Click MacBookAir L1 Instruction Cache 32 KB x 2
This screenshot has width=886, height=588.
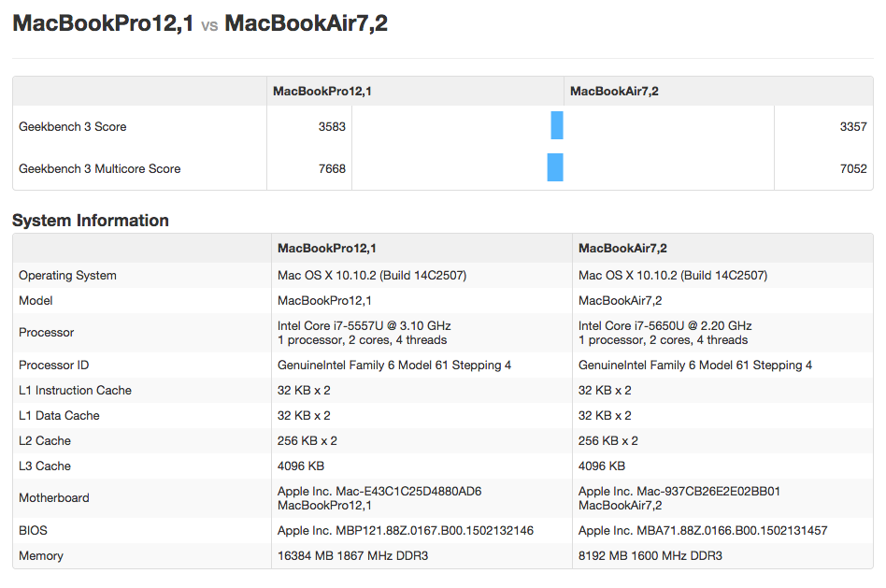point(605,390)
